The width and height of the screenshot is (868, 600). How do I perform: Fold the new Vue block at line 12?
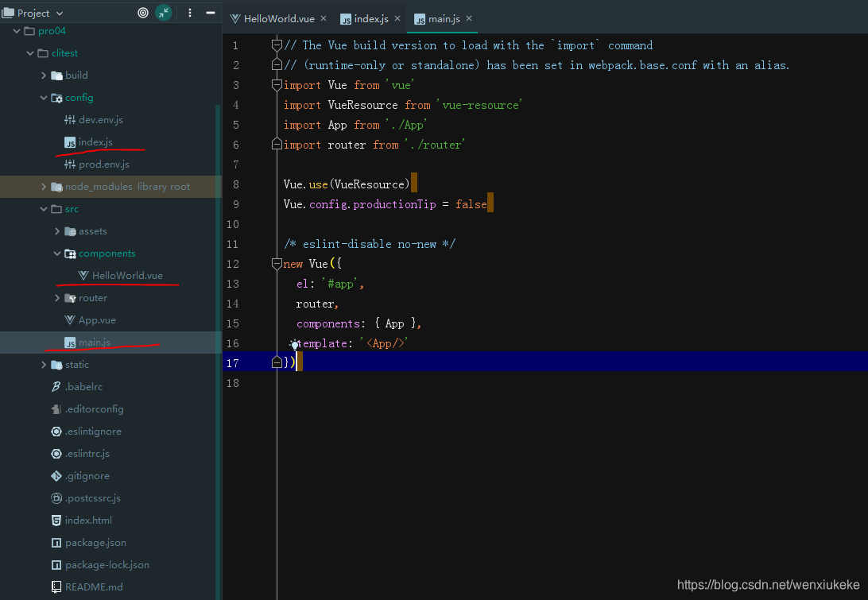click(x=277, y=264)
